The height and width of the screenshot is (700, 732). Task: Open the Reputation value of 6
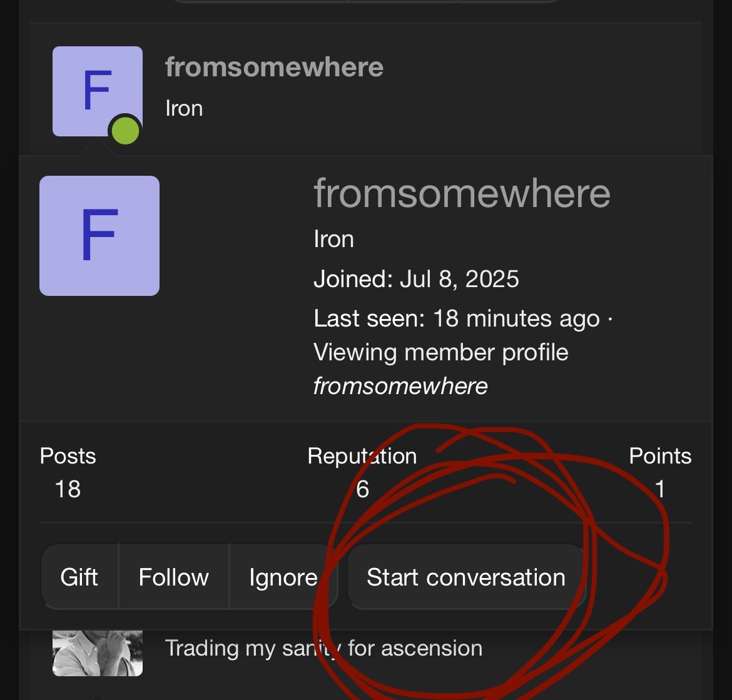click(362, 489)
